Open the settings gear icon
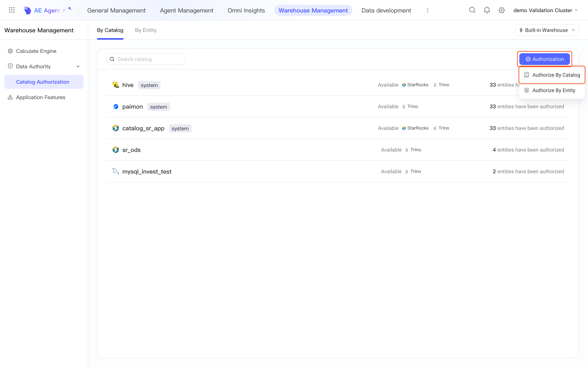 [x=501, y=10]
